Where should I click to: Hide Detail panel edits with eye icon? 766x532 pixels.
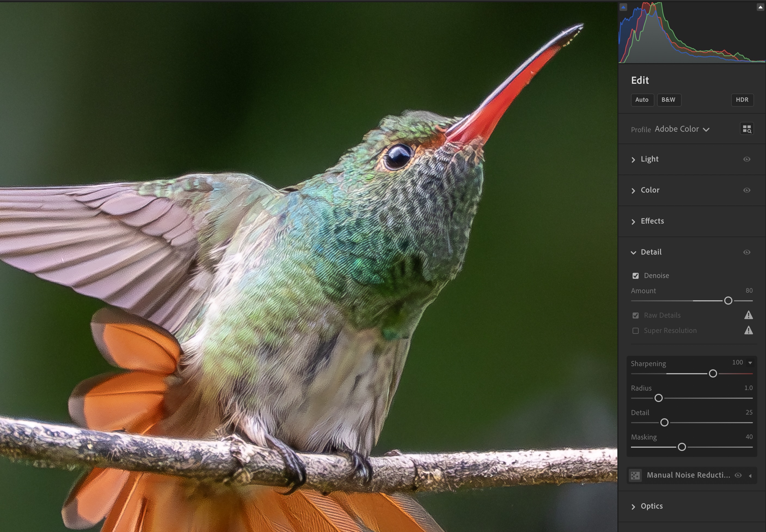[747, 252]
